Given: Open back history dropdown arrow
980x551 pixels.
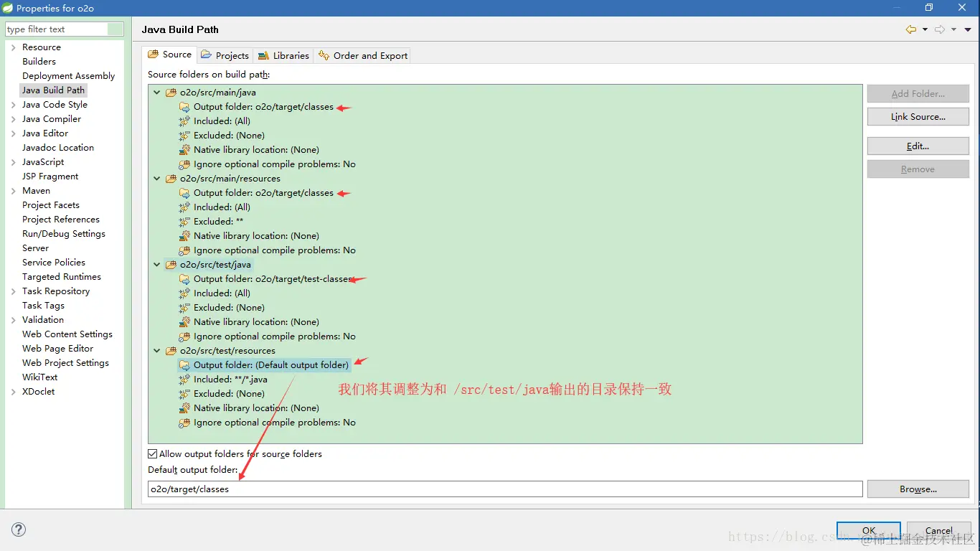Looking at the screenshot, I should pos(925,29).
